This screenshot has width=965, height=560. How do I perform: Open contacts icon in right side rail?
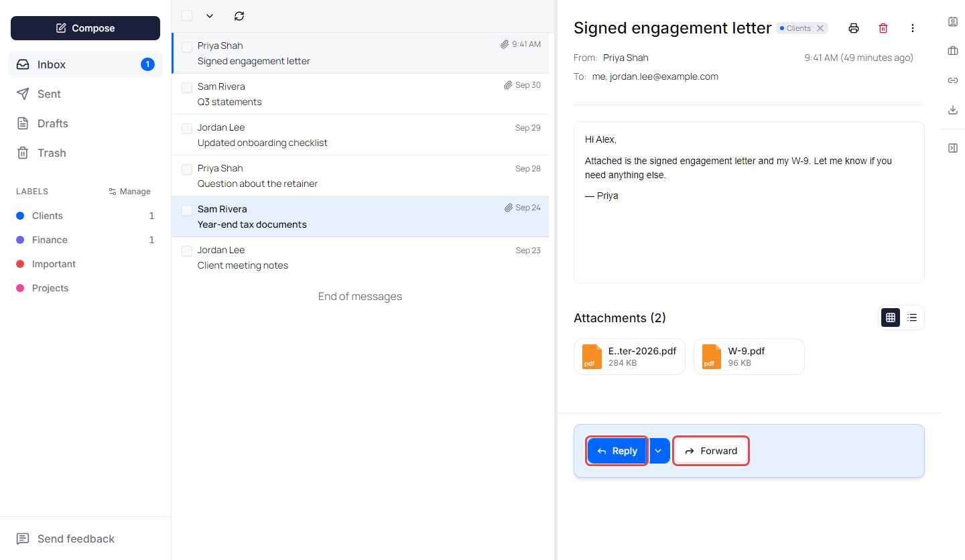pyautogui.click(x=953, y=21)
